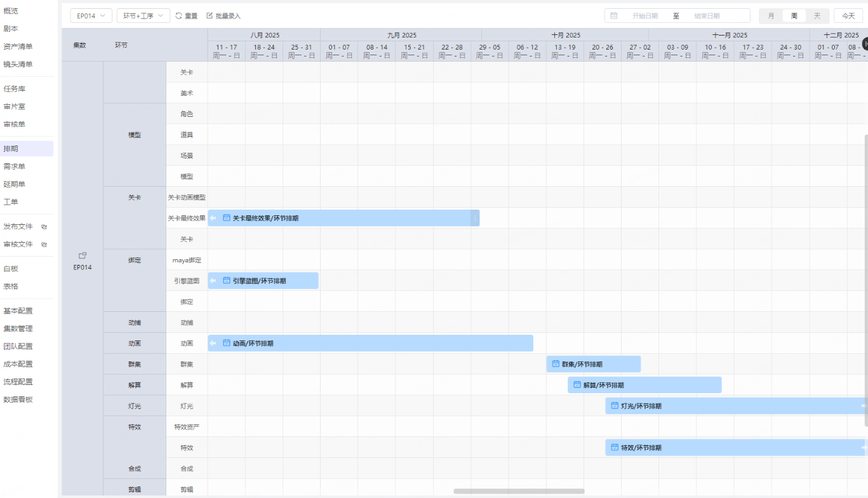Click the horizontal scrollbar at the bottom
Viewport: 868px width, 498px height.
519,491
